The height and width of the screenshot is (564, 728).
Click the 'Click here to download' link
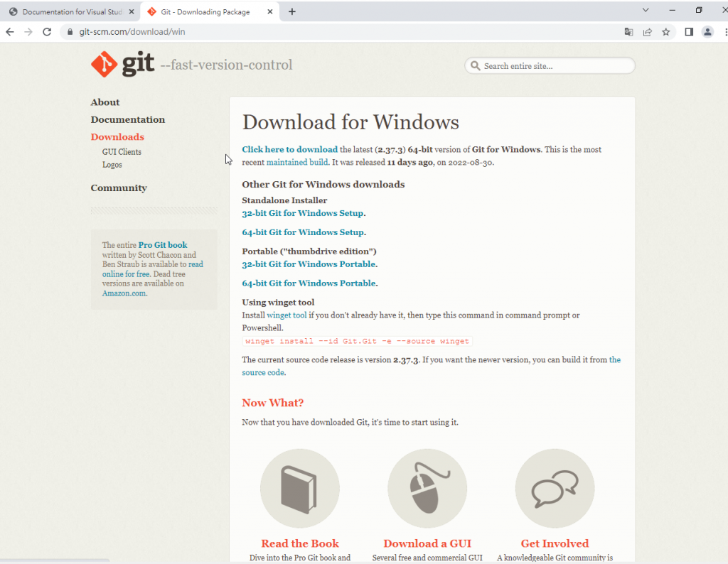(x=290, y=149)
